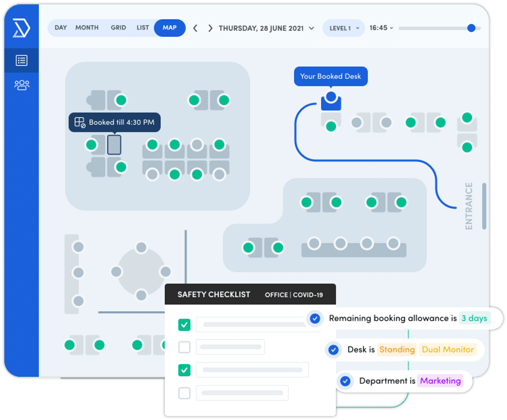Image resolution: width=507 pixels, height=420 pixels.
Task: Click the desk icon in the Booked tooltip
Action: point(80,122)
